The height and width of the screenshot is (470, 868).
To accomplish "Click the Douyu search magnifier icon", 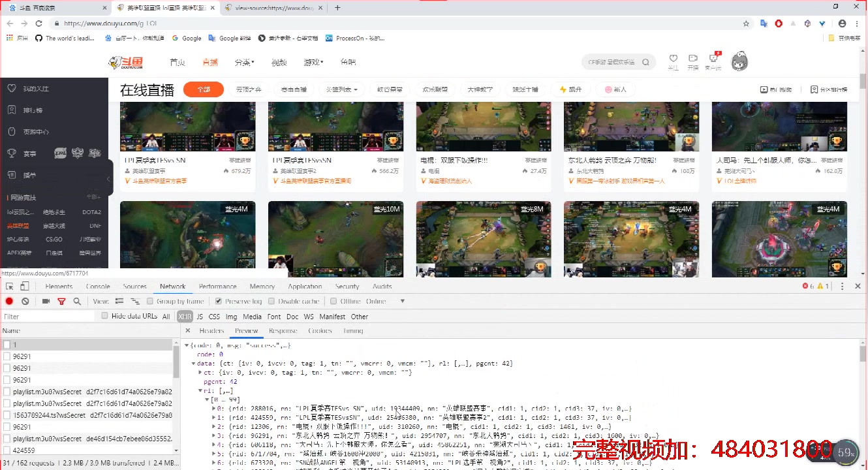I will pyautogui.click(x=645, y=63).
